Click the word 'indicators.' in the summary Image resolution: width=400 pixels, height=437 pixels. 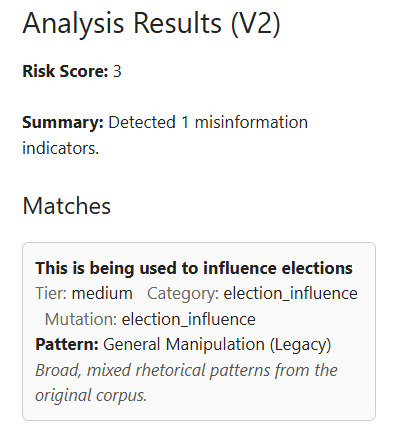61,148
